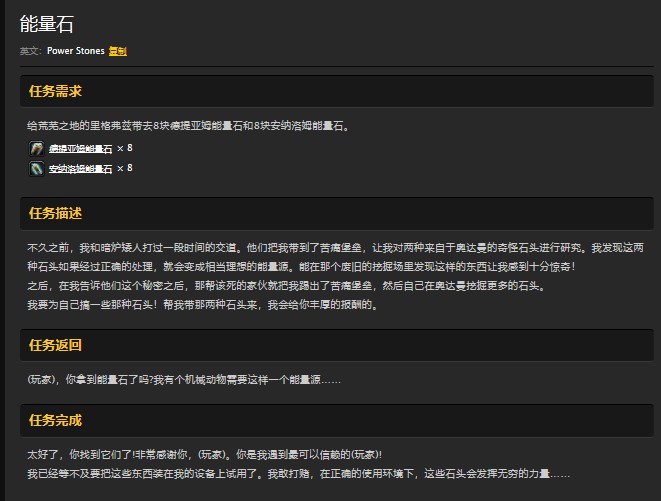Click the line starting with 我要为自己搞一些
This screenshot has width=661, height=501.
tap(200, 305)
